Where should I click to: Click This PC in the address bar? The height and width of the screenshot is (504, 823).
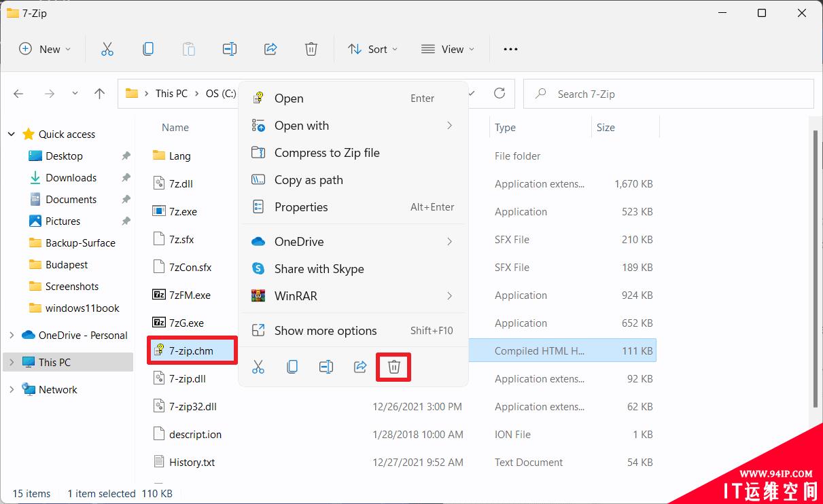click(171, 94)
